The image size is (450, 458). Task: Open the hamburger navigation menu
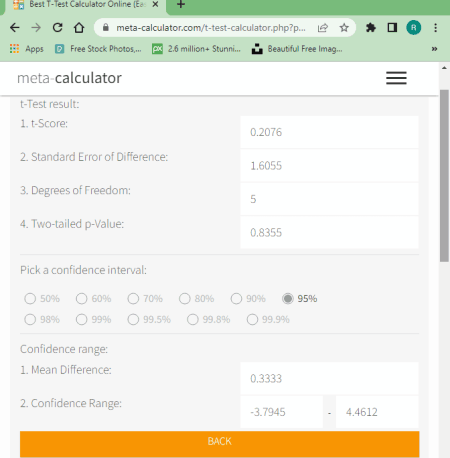(396, 78)
